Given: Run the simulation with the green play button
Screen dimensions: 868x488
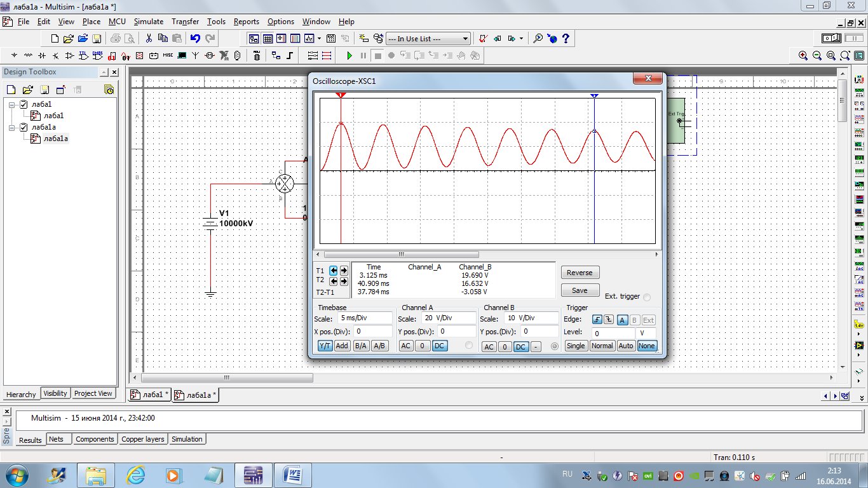Looking at the screenshot, I should pos(349,56).
